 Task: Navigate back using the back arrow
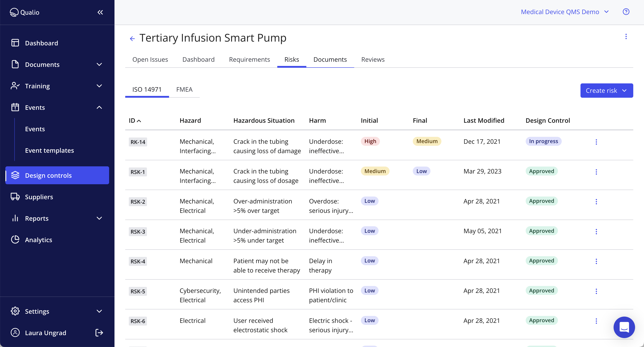point(132,38)
